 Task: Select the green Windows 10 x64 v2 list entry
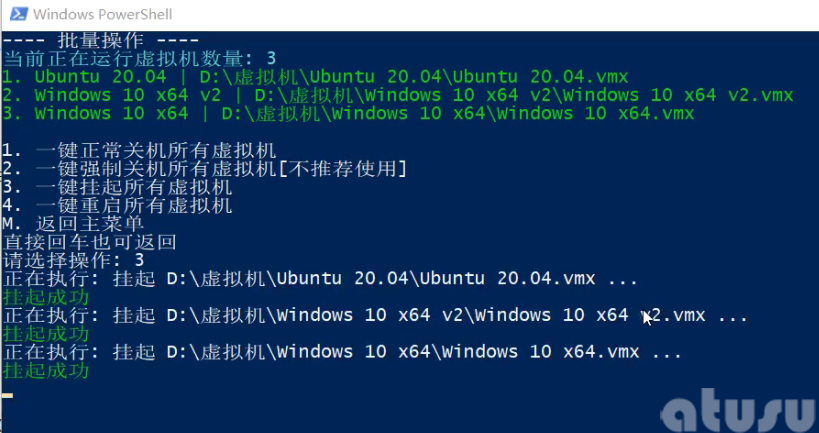398,95
